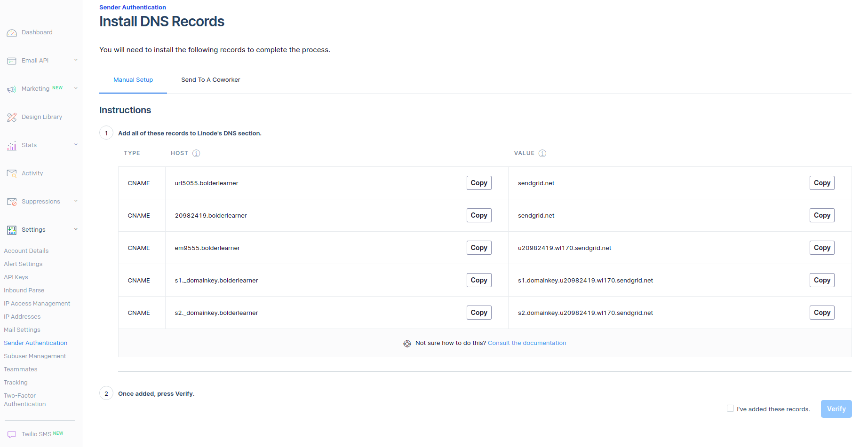Copy host s2._domainkey.bolderlearner

(479, 313)
